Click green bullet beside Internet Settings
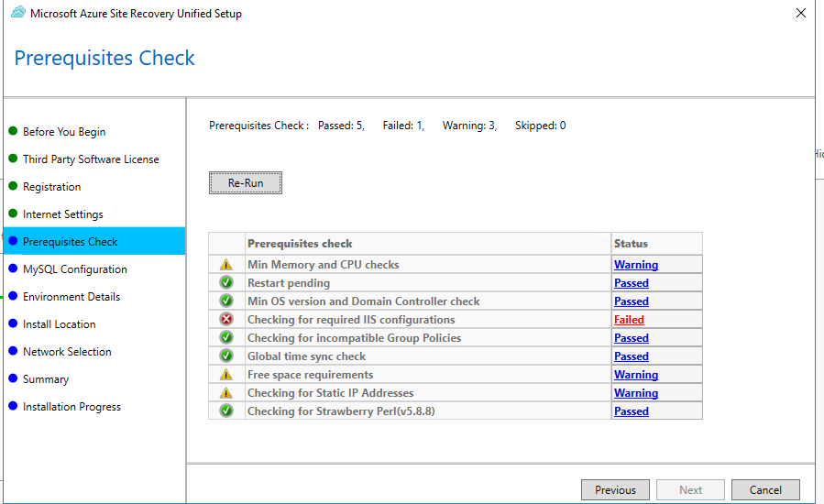This screenshot has height=504, width=824. point(13,214)
